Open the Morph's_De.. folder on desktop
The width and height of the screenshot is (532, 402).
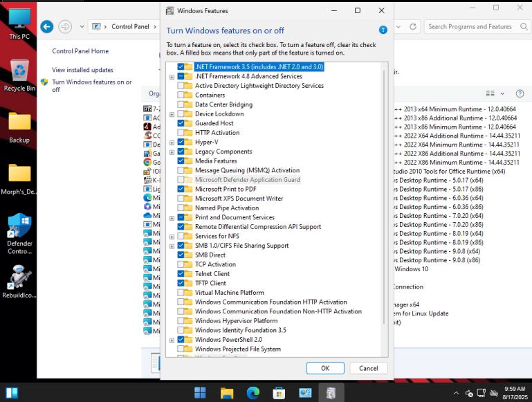pyautogui.click(x=19, y=179)
